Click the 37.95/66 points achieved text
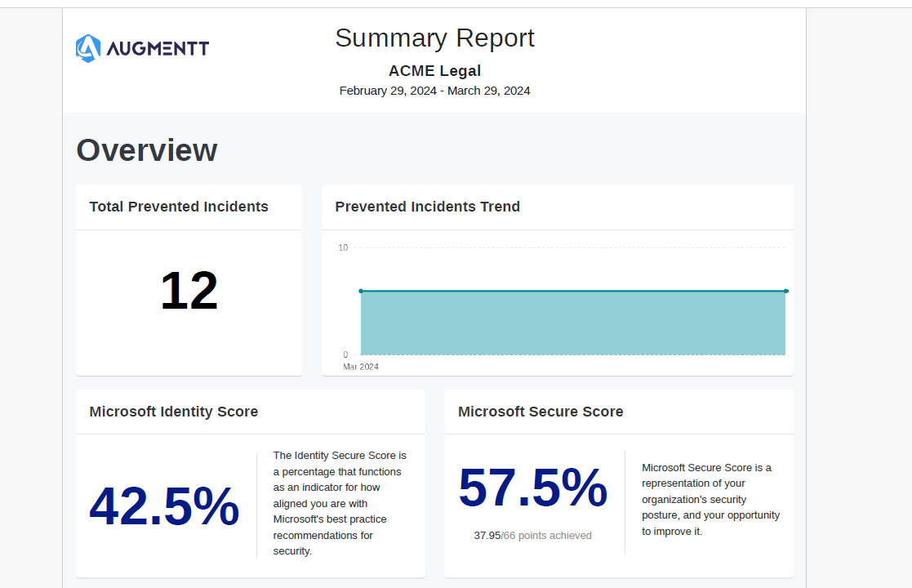This screenshot has height=588, width=912. pos(532,536)
